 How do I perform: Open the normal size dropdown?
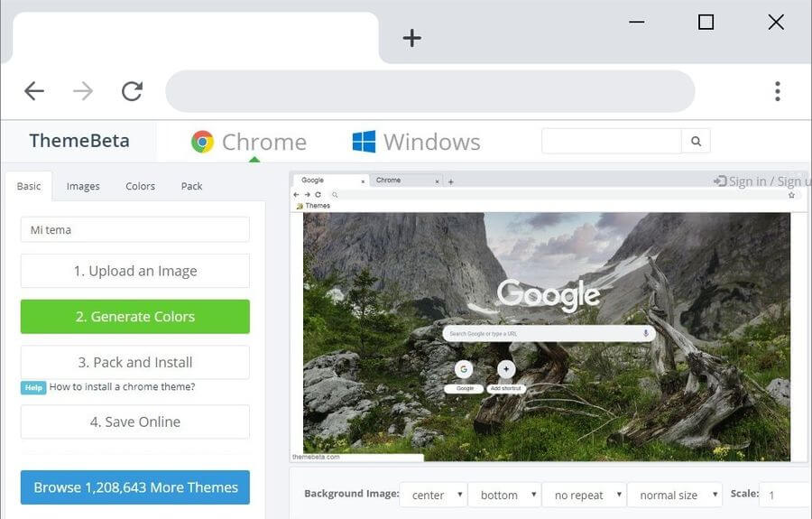coord(675,495)
